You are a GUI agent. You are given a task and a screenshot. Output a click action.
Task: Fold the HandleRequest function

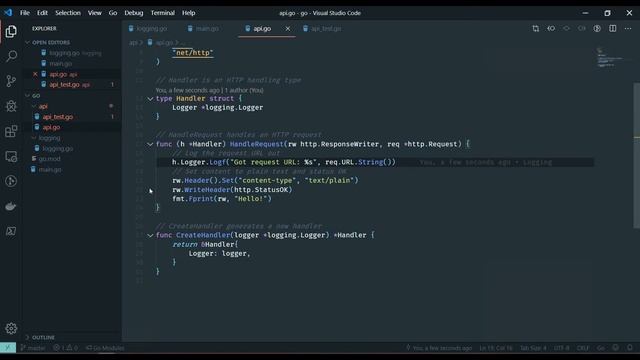pyautogui.click(x=150, y=144)
